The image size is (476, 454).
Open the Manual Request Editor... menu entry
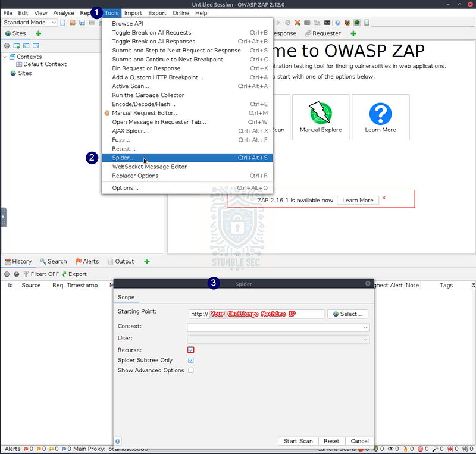point(187,113)
